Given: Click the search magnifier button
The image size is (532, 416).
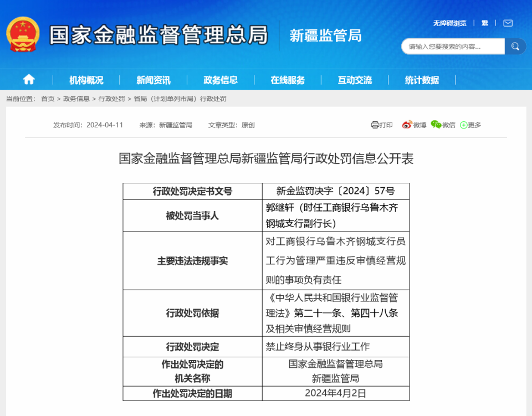Looking at the screenshot, I should point(515,46).
